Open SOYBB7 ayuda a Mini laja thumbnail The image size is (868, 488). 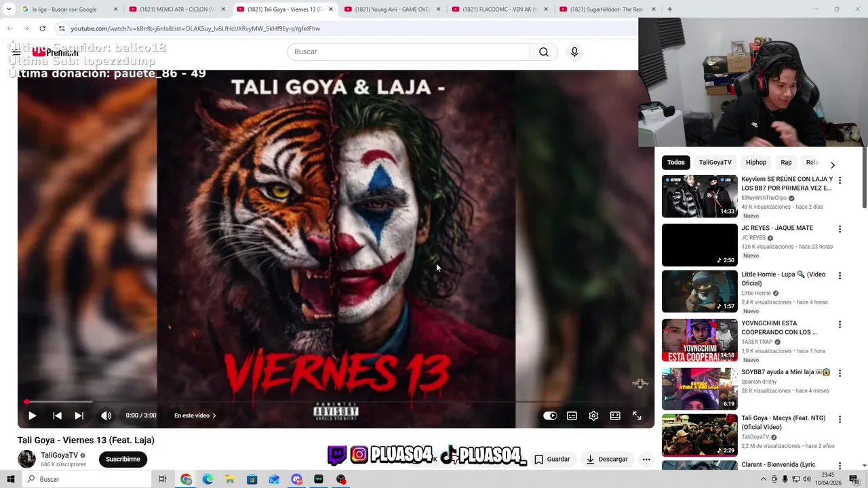699,389
